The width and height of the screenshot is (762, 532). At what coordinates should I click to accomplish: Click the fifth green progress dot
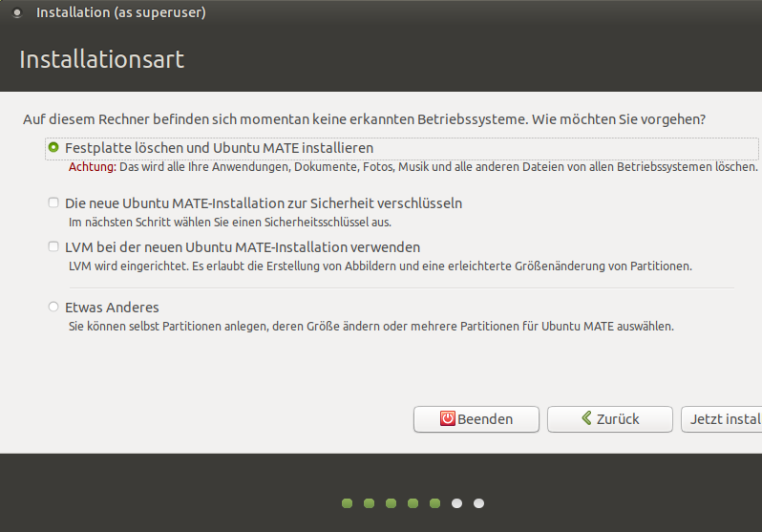pos(434,503)
